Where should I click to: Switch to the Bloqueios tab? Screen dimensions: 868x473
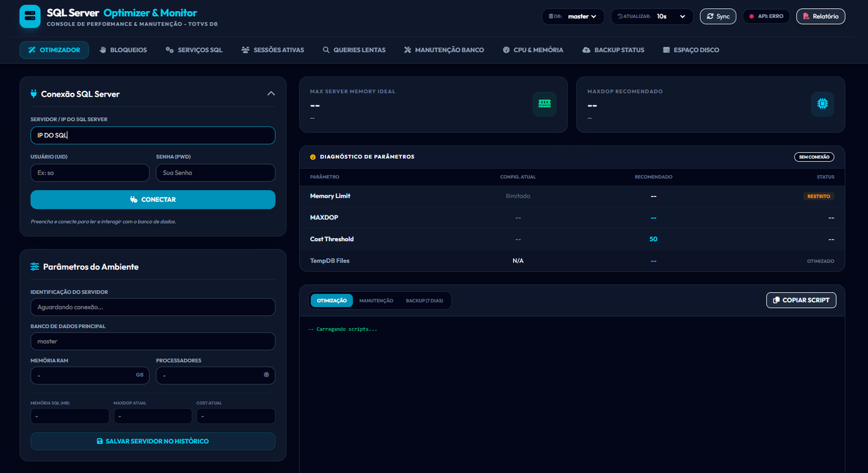[123, 50]
